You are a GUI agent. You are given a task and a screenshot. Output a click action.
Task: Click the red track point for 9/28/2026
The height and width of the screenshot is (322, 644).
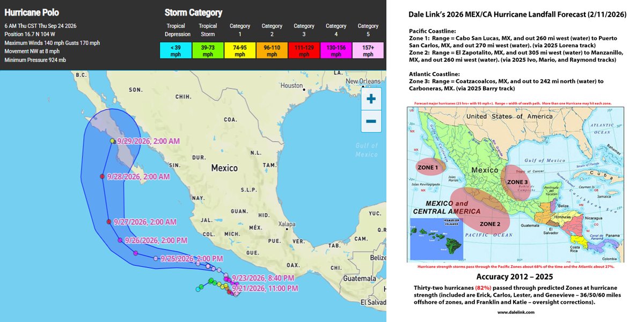coord(102,176)
